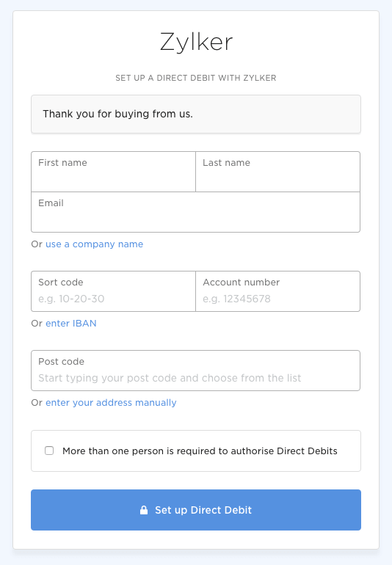The width and height of the screenshot is (392, 565).
Task: Click the 'use a company name' link
Action: [x=94, y=244]
